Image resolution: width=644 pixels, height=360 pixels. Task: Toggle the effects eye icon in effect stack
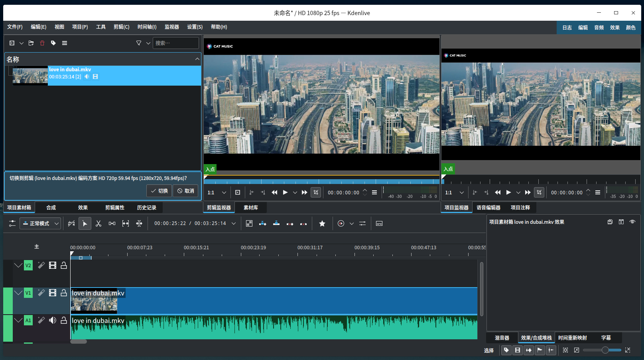click(x=632, y=222)
